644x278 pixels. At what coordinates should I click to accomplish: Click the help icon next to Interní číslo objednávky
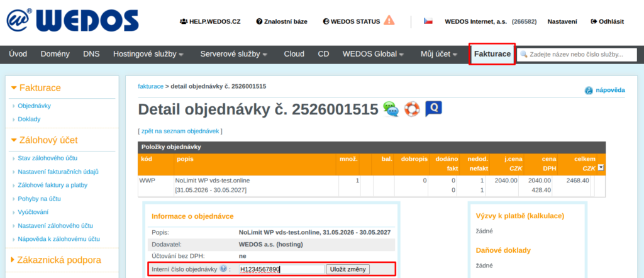pos(223,269)
